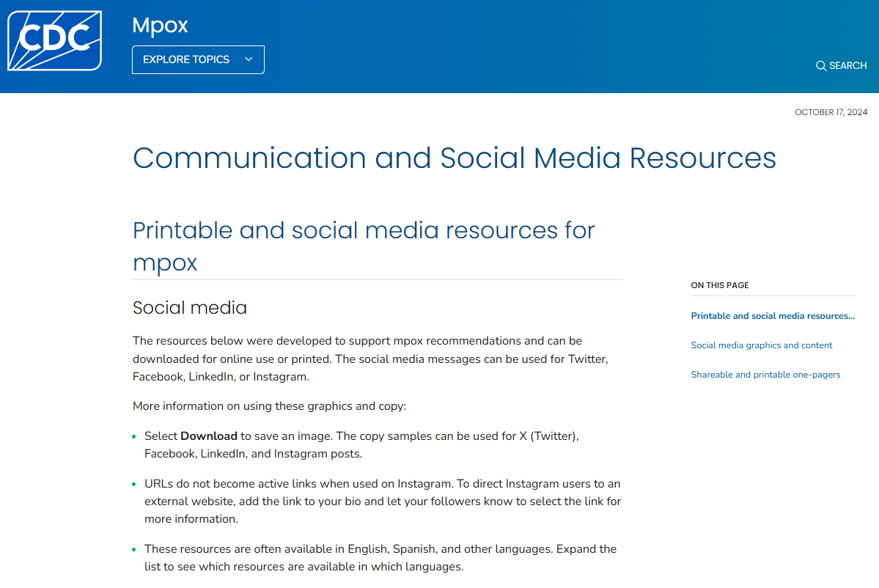
Task: Click the October 17, 2024 date
Action: pos(831,112)
